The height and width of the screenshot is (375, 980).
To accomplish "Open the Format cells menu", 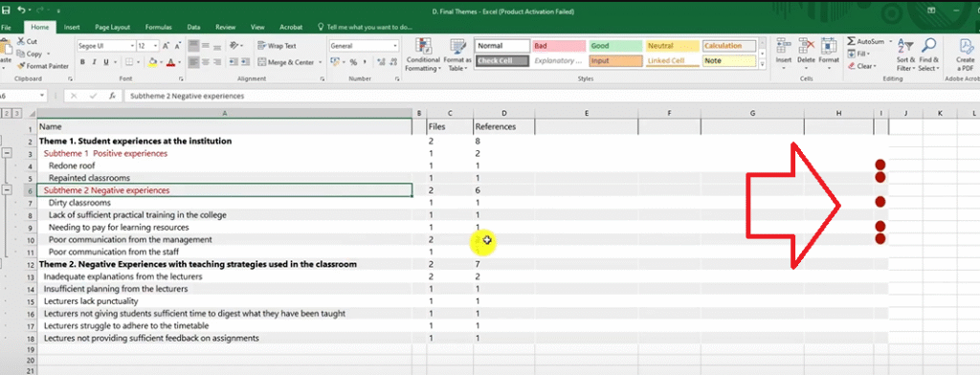I will 829,54.
